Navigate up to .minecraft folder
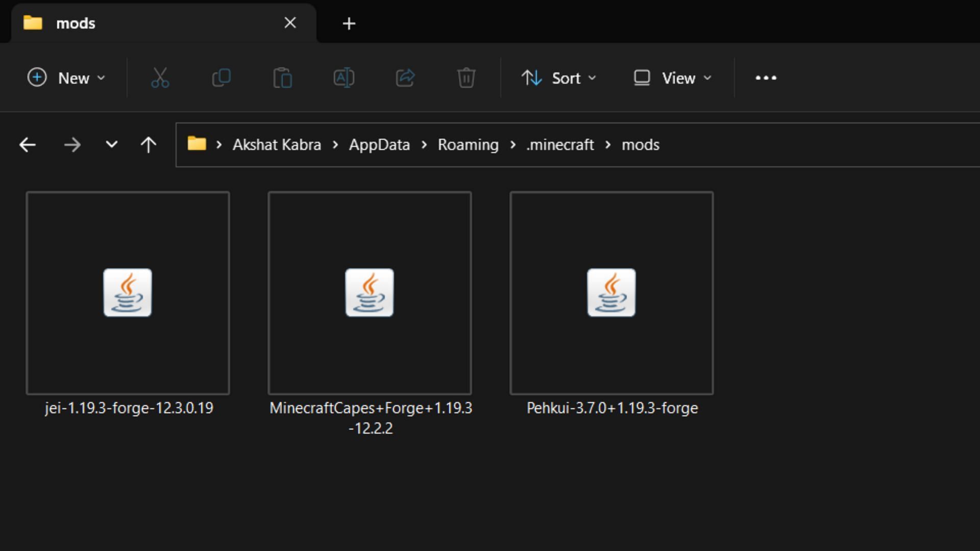Viewport: 980px width, 551px height. click(560, 144)
